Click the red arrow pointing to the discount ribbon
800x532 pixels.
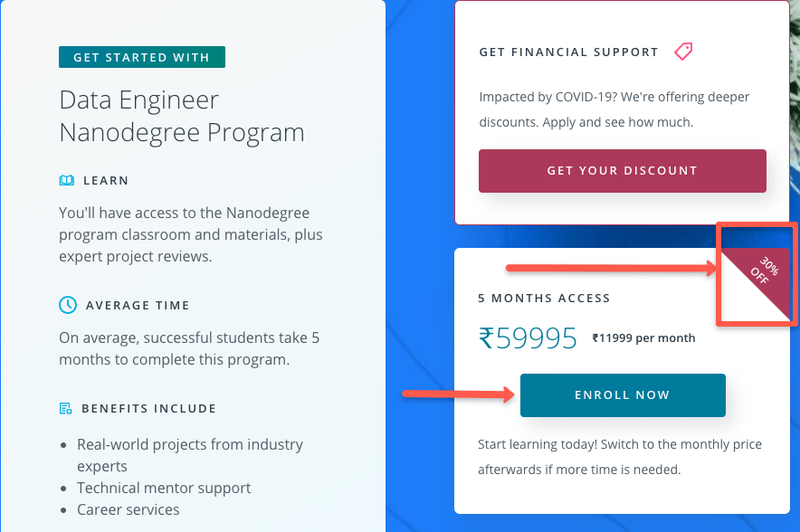(608, 267)
